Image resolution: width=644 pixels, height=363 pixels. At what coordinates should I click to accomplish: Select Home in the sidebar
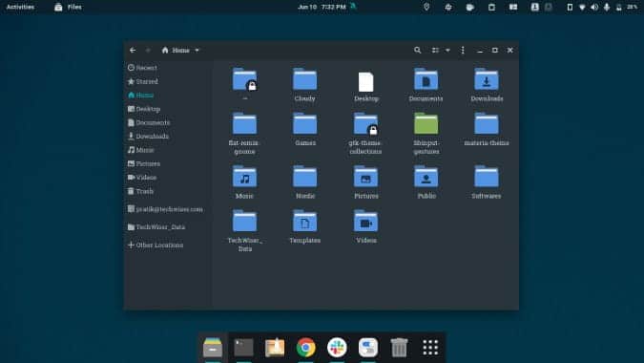[140, 95]
